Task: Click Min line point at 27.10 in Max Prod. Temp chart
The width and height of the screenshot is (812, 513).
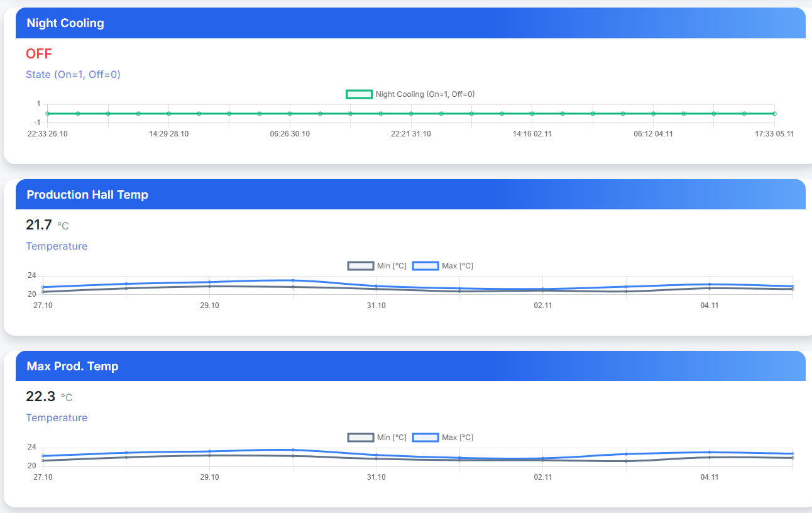Action: click(43, 461)
